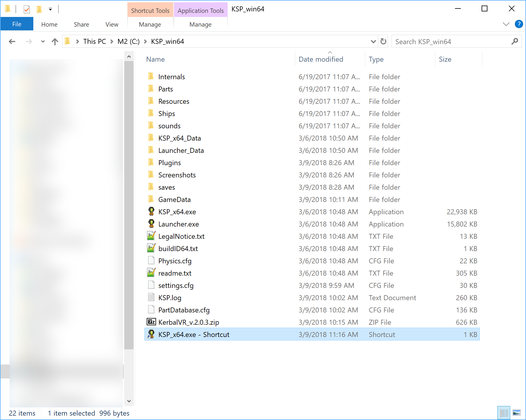526x420 pixels.
Task: Switch to Large icons view layout
Action: pos(517,413)
